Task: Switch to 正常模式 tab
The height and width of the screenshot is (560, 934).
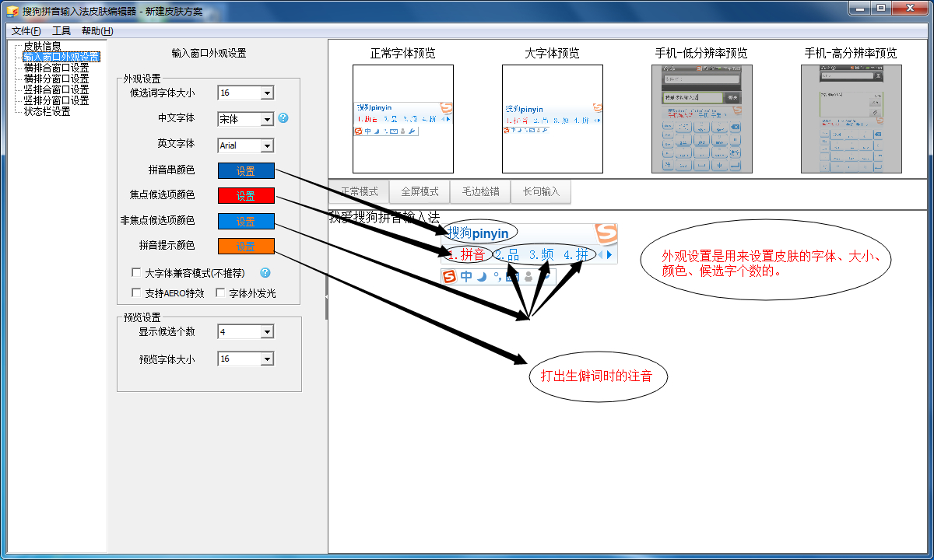Action: [359, 191]
